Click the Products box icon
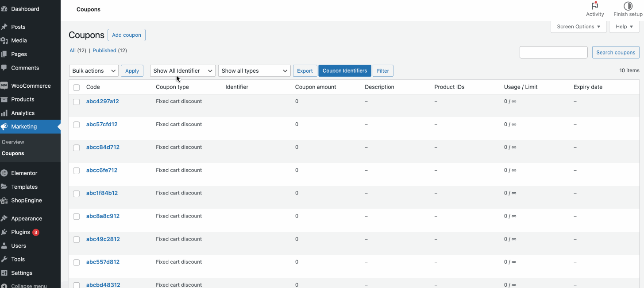This screenshot has width=644, height=288. (x=4, y=99)
